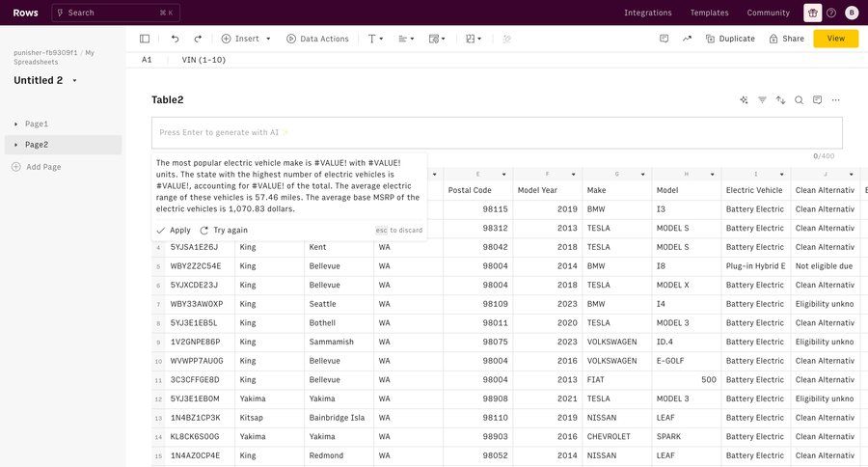Duplicate the spreadsheet

[730, 39]
